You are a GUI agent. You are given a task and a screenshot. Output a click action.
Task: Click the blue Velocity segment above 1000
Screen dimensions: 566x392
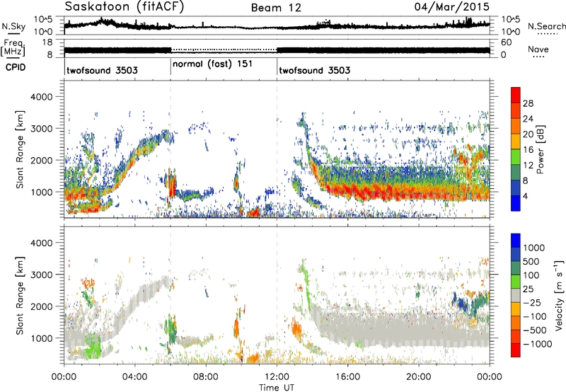(x=516, y=241)
